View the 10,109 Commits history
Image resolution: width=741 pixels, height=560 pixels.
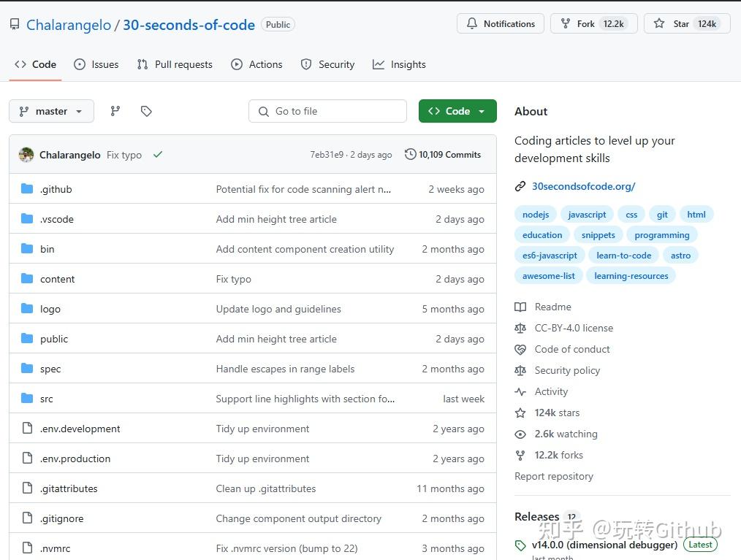(443, 154)
